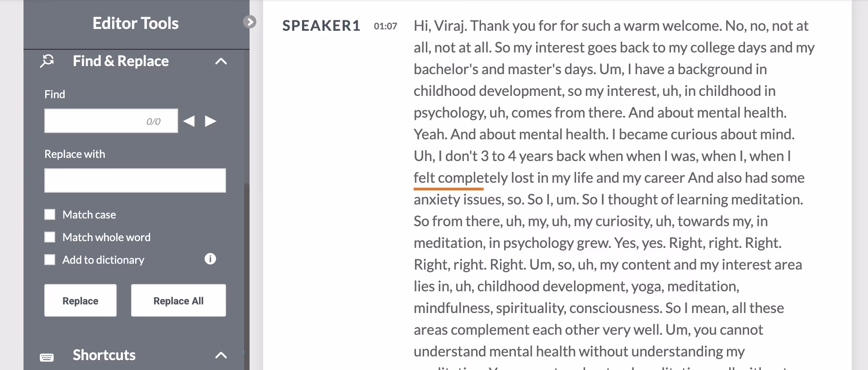This screenshot has width=868, height=370.
Task: Click the Shortcuts keyboard icon
Action: pos(47,357)
